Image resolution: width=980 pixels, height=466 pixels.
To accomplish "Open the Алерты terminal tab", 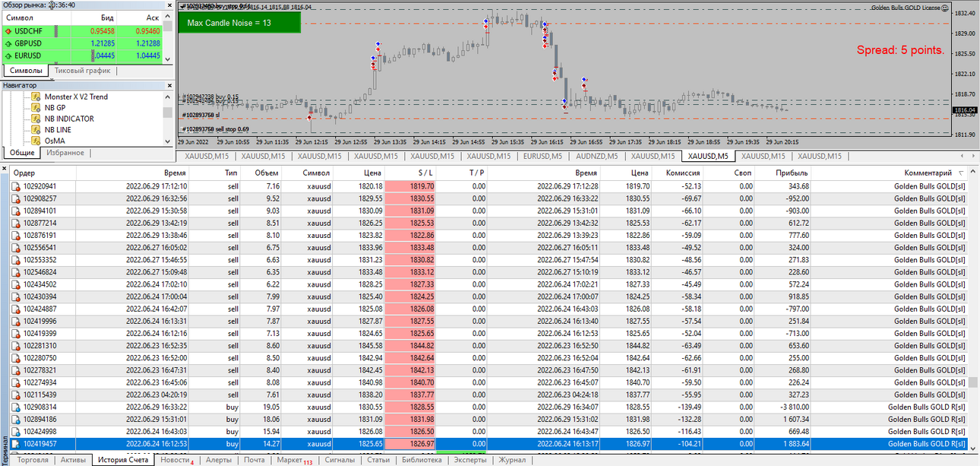I will 218,460.
